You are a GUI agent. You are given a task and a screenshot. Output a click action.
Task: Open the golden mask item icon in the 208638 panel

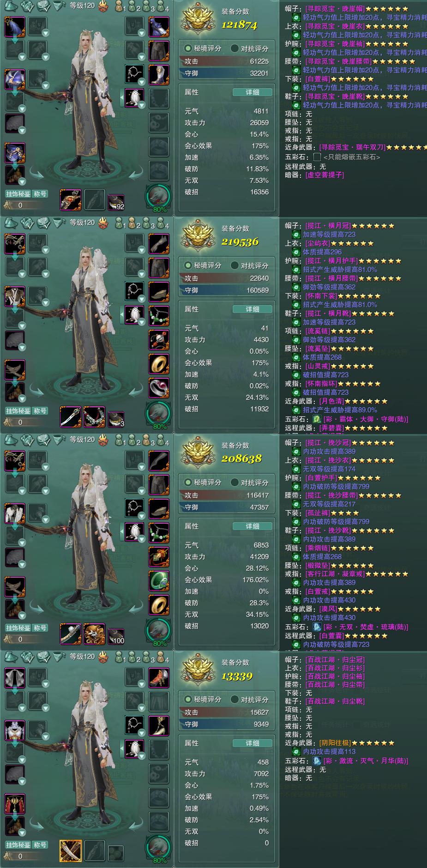pos(95,634)
